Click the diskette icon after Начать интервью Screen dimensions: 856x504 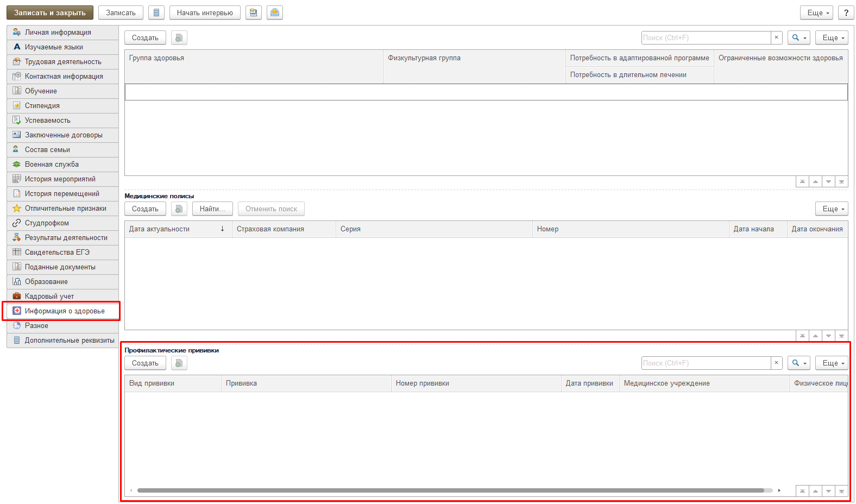(254, 12)
